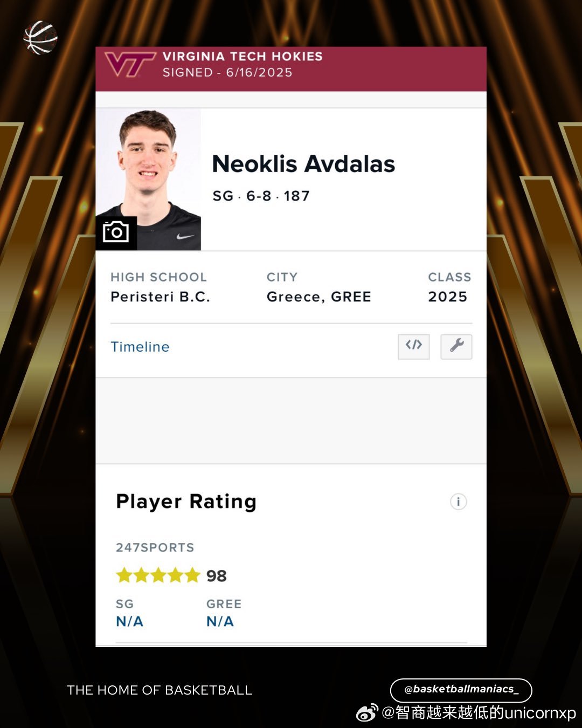Screen dimensions: 582x728
Task: Click the Weibo username watermark text
Action: coord(479,713)
